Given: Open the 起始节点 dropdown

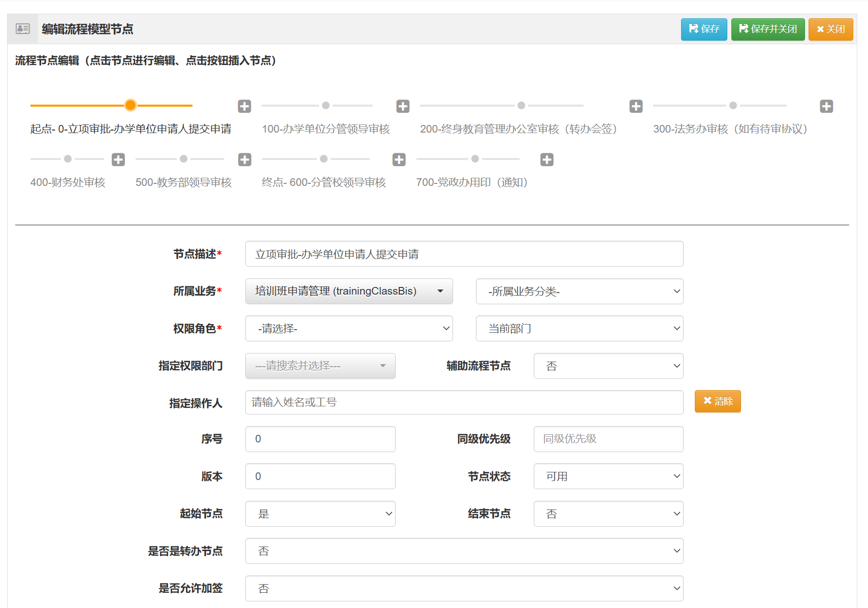Looking at the screenshot, I should coord(320,514).
